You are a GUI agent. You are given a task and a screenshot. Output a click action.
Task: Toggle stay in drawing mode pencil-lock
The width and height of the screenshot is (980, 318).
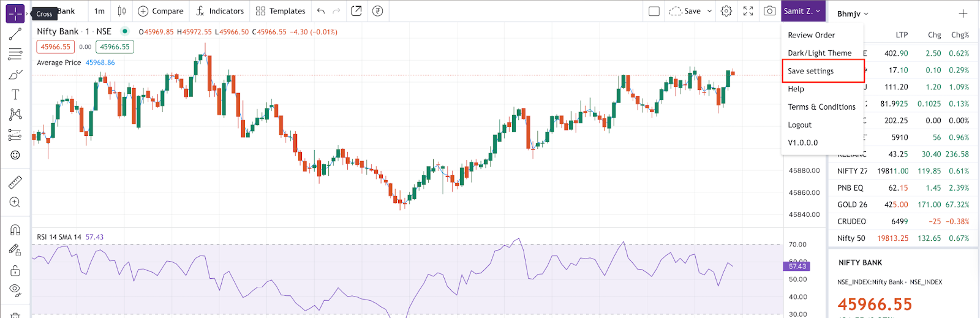click(x=15, y=250)
